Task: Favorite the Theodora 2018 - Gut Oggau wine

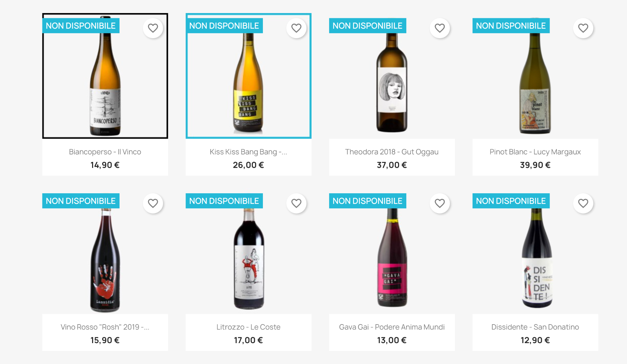Action: click(440, 28)
